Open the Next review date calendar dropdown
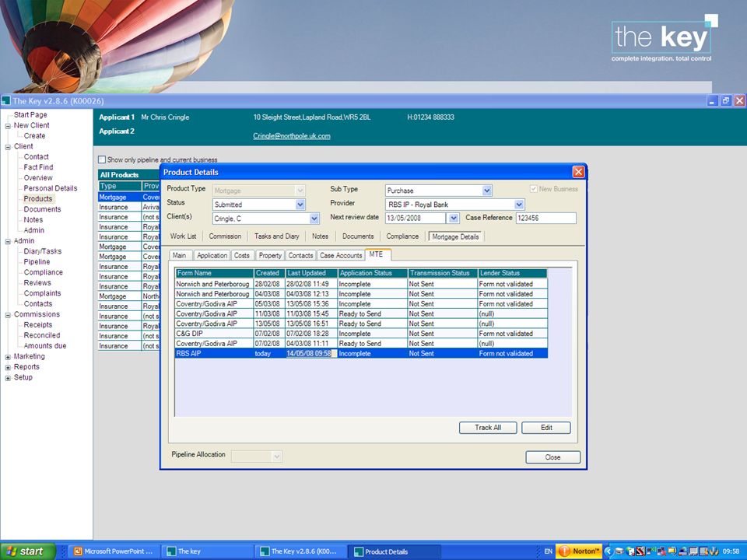This screenshot has width=747, height=560. click(454, 218)
